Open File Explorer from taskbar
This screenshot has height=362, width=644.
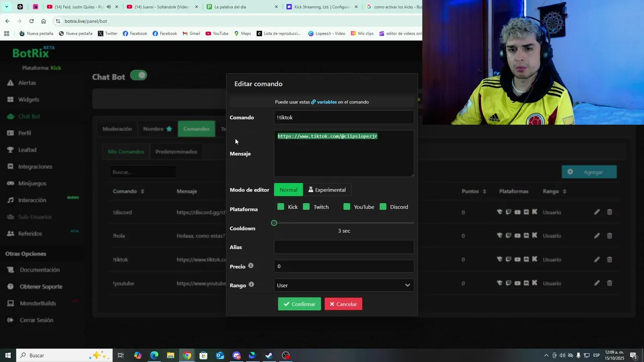pyautogui.click(x=171, y=355)
